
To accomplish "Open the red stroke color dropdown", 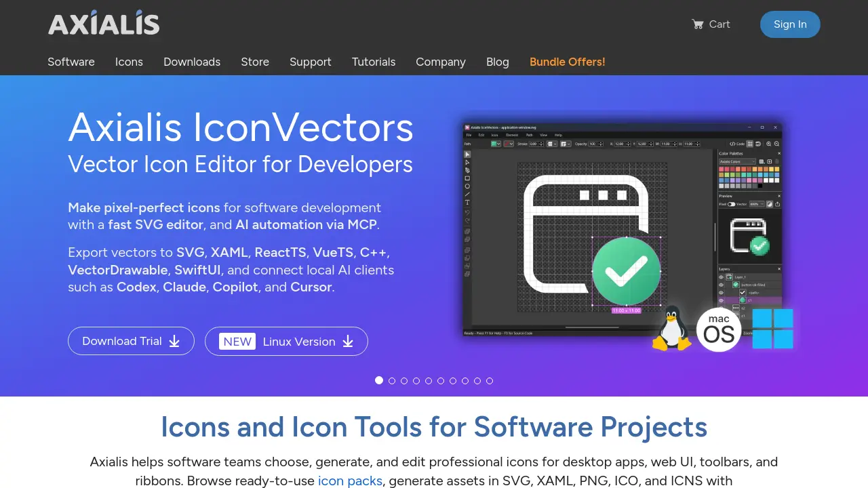I will coord(509,144).
